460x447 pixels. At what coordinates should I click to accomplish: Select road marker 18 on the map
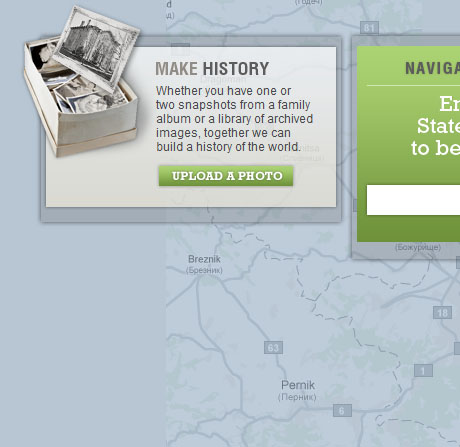click(x=442, y=313)
